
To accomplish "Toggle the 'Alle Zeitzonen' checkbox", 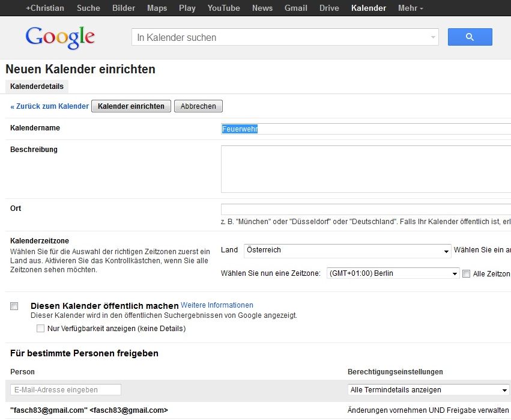I will click(466, 273).
